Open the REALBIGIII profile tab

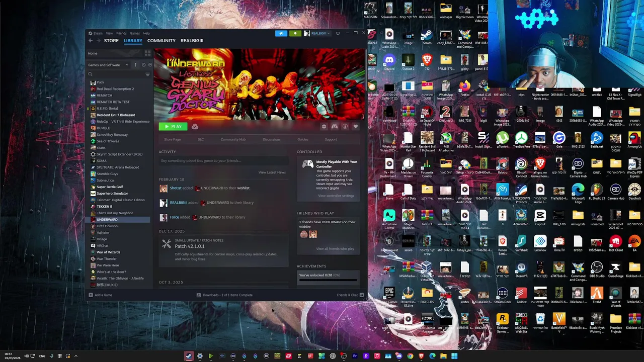[192, 41]
